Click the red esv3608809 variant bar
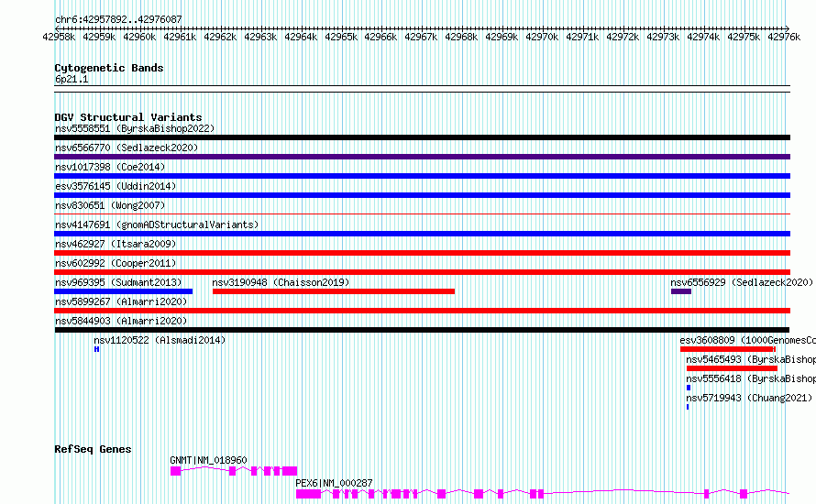This screenshot has height=504, width=816. point(728,349)
